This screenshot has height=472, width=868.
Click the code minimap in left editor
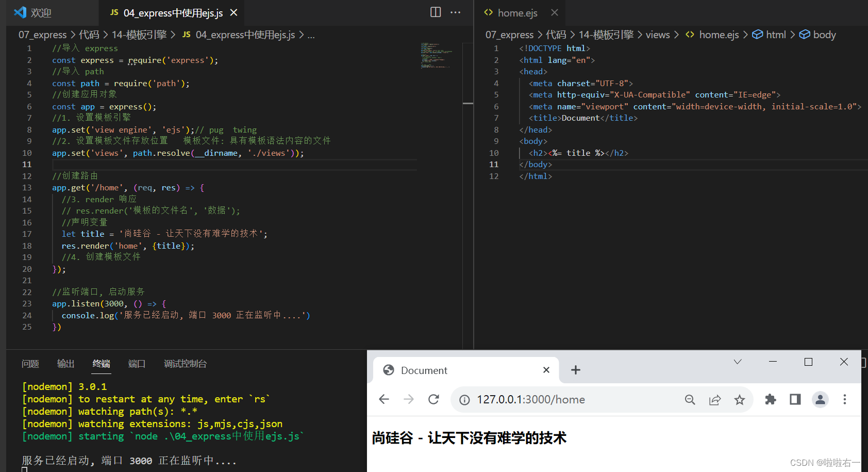tap(437, 56)
